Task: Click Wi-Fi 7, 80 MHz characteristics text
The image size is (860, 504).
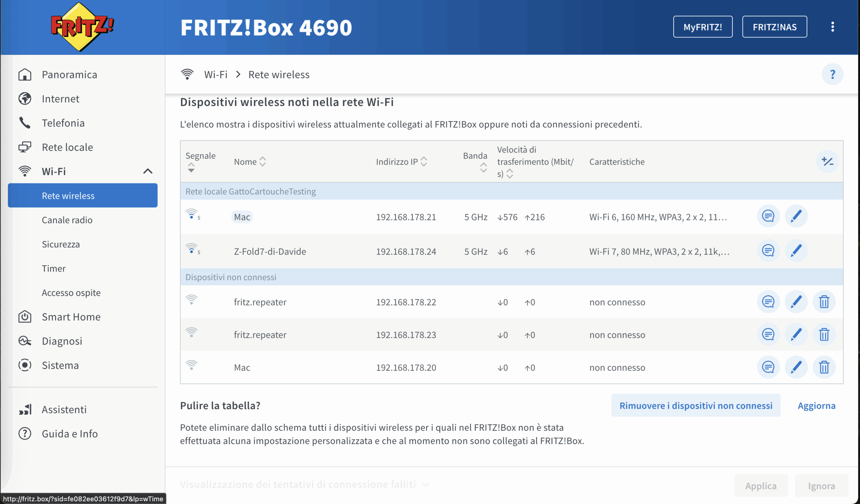Action: tap(659, 251)
